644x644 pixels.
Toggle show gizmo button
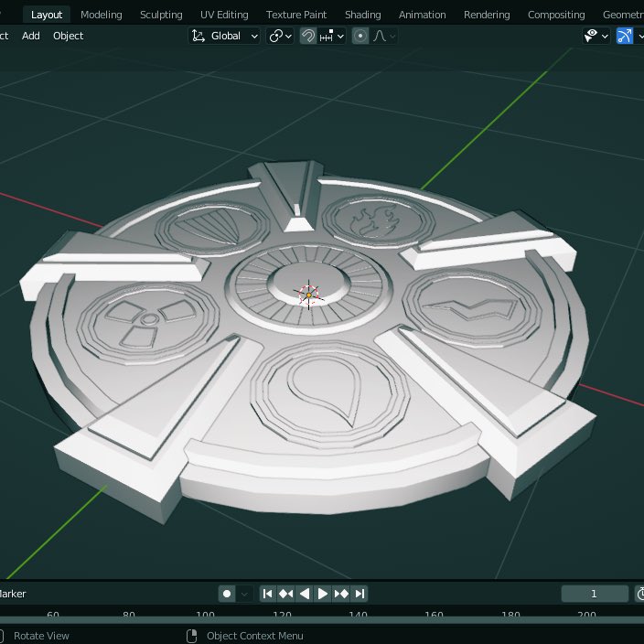click(624, 37)
